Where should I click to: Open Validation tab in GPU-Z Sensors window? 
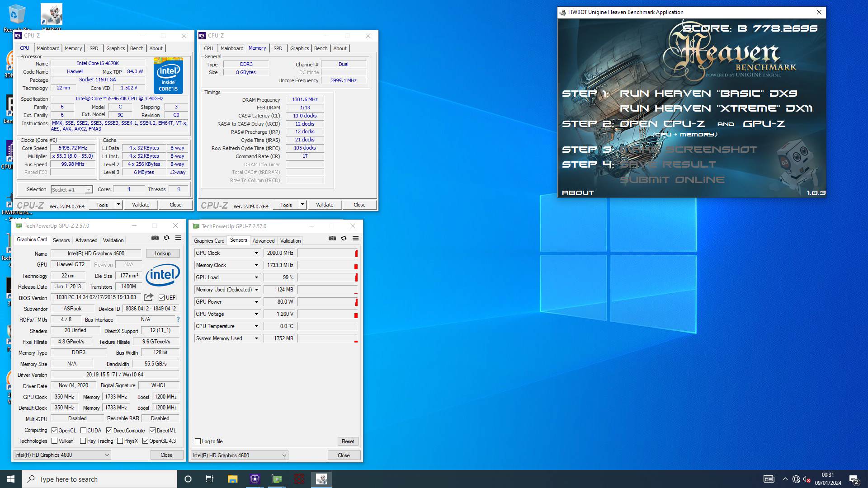pos(290,241)
